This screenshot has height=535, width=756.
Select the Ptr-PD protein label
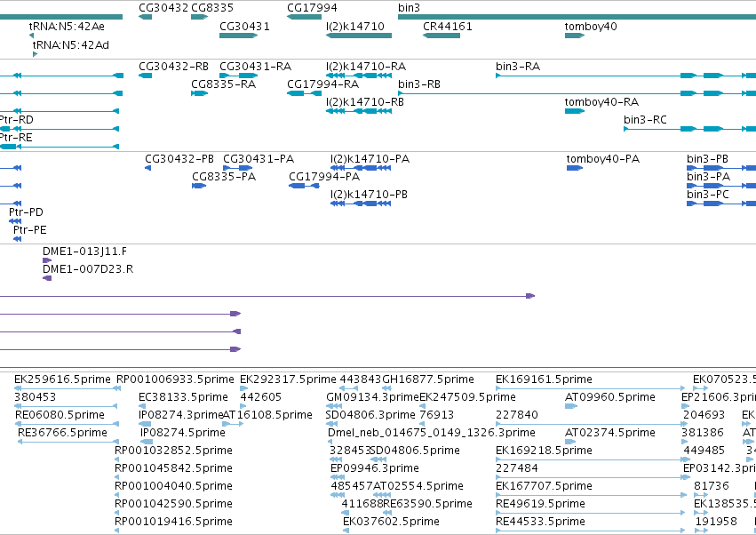coord(26,212)
